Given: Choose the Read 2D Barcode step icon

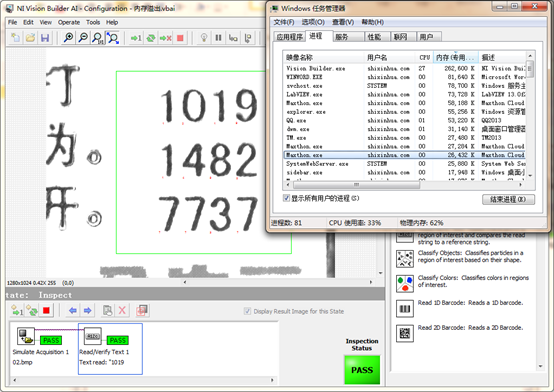Looking at the screenshot, I should pyautogui.click(x=405, y=333).
